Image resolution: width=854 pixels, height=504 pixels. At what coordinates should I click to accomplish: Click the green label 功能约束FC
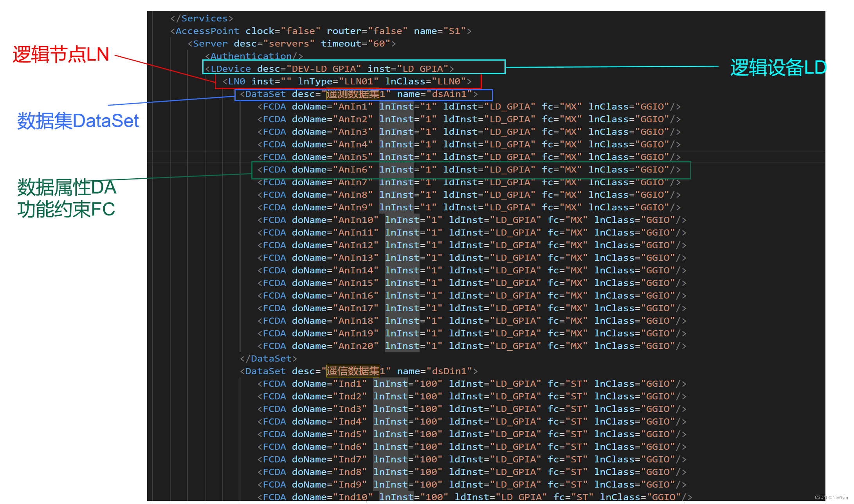coord(66,210)
